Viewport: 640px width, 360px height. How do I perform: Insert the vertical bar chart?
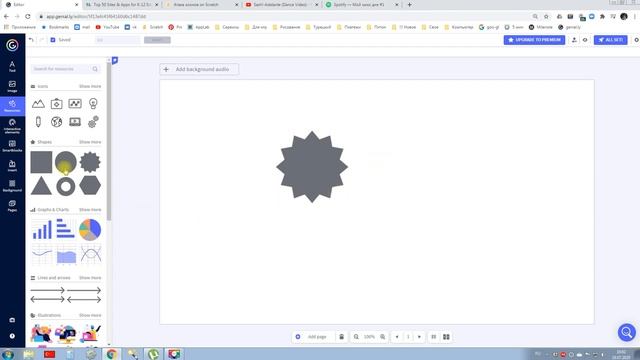(x=42, y=229)
